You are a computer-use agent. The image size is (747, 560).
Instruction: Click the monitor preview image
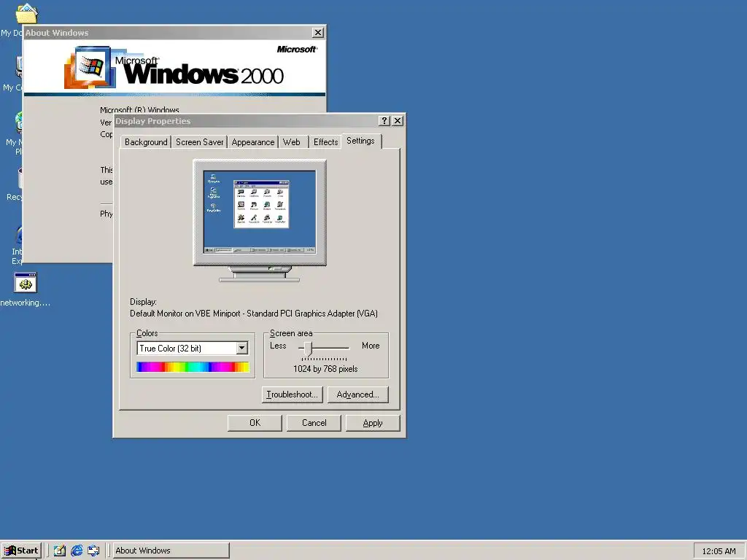(x=260, y=220)
